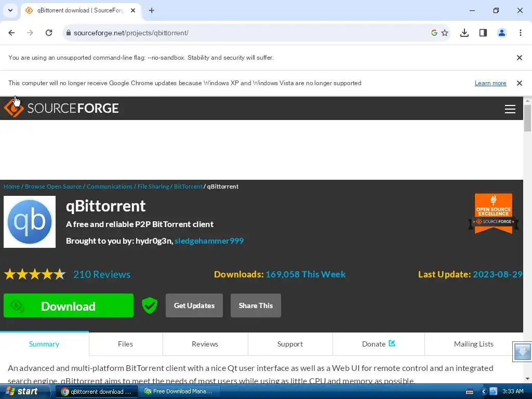Click the green Download button
The width and height of the screenshot is (532, 399).
[x=69, y=305]
